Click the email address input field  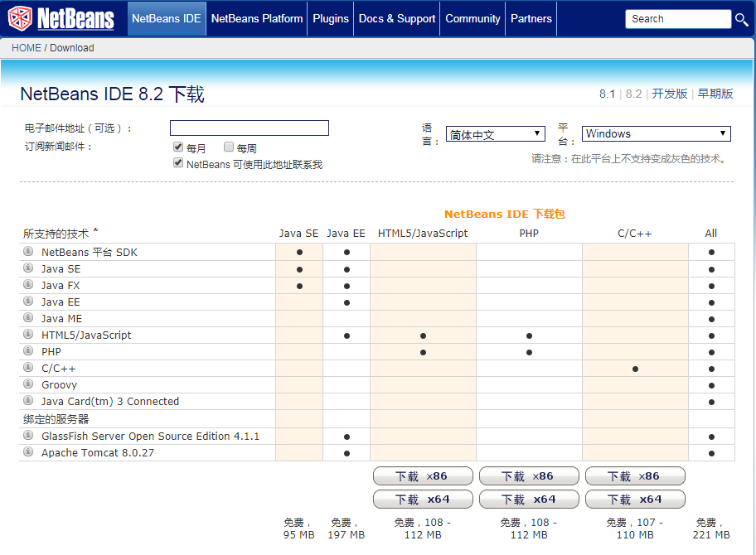point(249,128)
